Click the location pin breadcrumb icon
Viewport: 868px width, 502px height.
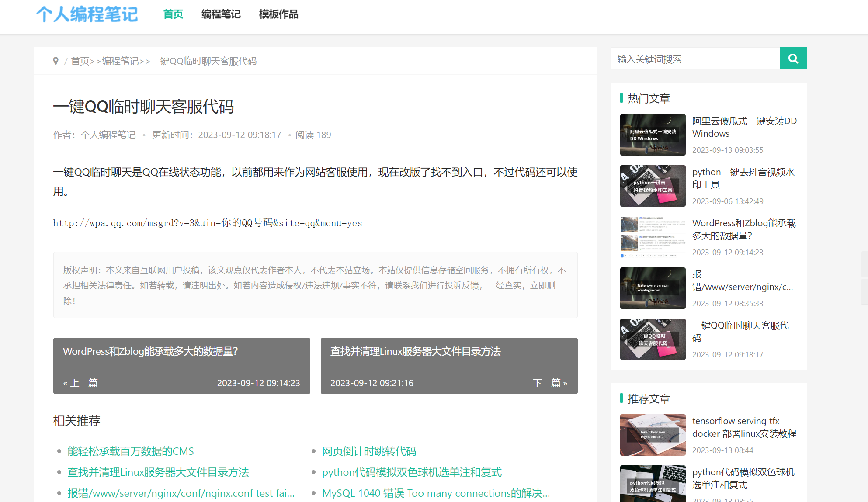[56, 61]
